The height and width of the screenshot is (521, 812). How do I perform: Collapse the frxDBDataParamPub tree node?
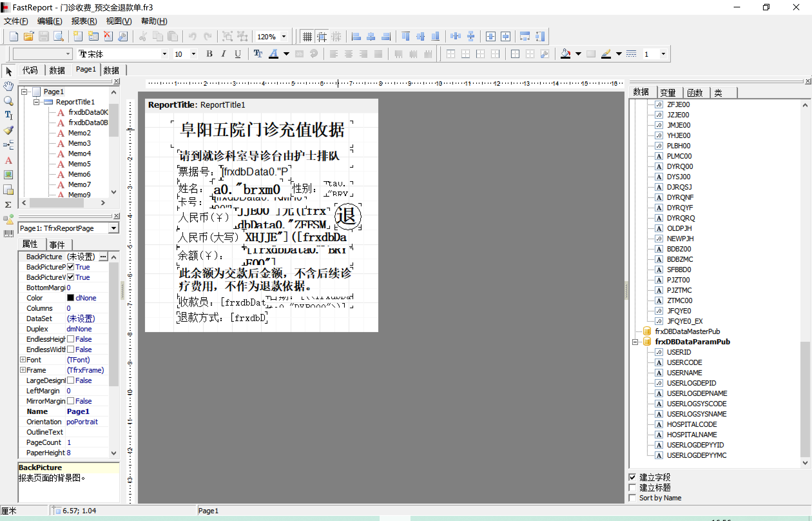pos(635,342)
